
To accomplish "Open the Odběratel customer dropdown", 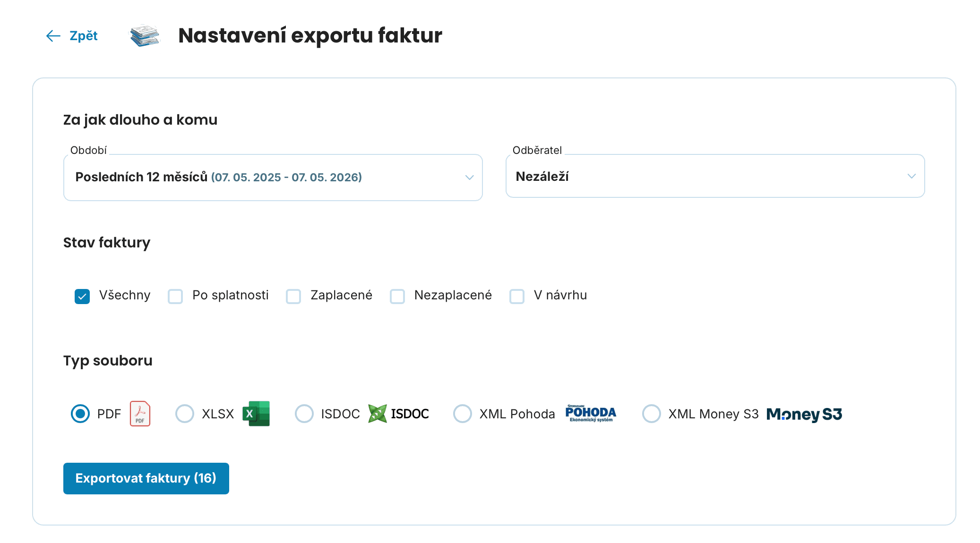I will pyautogui.click(x=715, y=176).
